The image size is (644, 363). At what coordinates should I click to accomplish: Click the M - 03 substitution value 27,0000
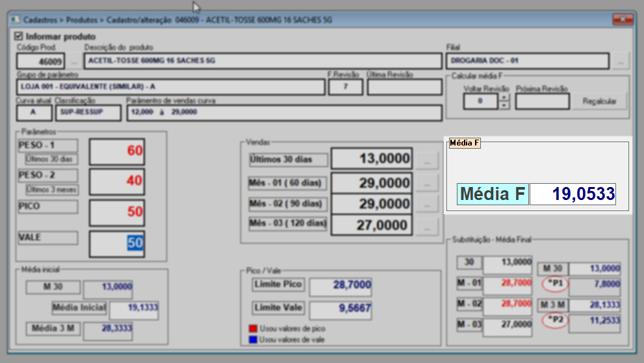click(x=508, y=328)
